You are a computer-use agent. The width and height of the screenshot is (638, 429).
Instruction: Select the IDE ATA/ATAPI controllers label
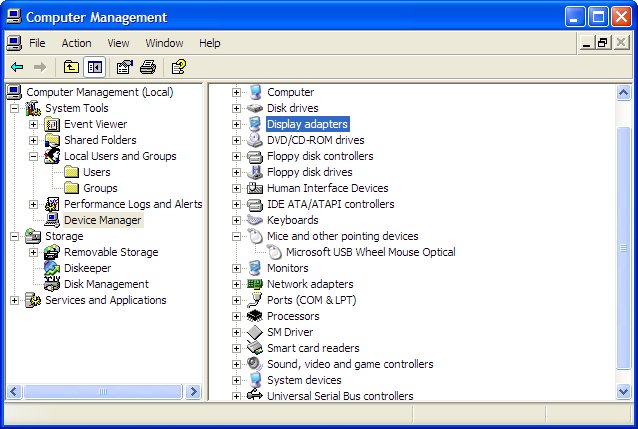tap(330, 204)
